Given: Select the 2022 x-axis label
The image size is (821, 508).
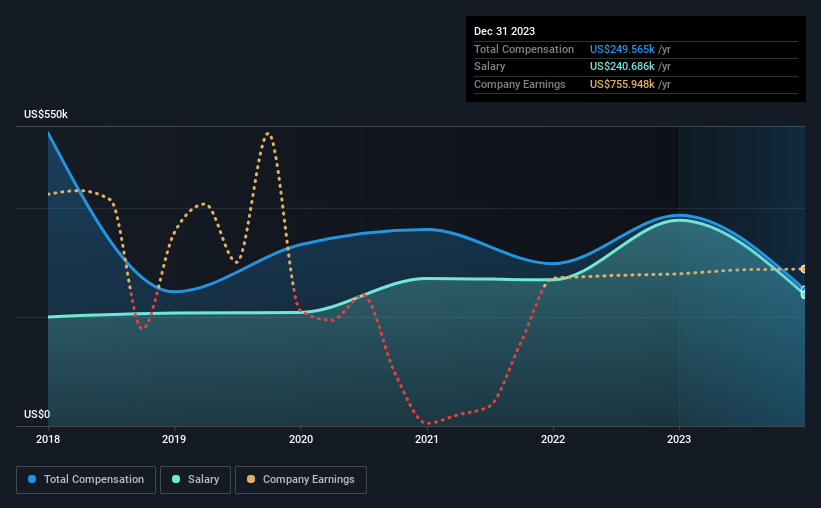Looking at the screenshot, I should click(x=553, y=439).
